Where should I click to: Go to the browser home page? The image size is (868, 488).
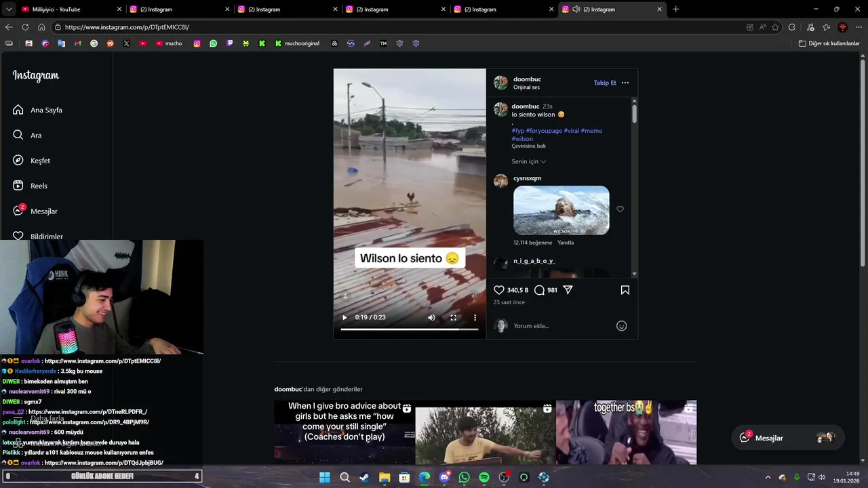pos(41,27)
